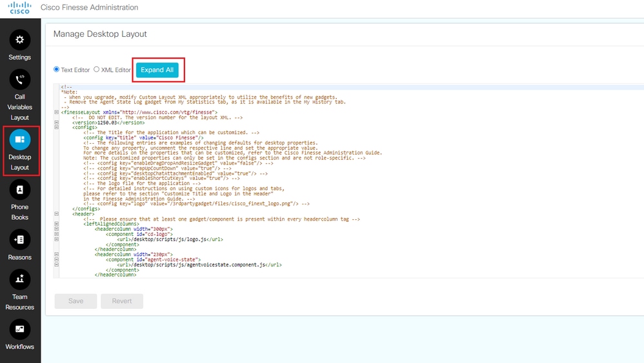Image resolution: width=644 pixels, height=363 pixels.
Task: Click the enableShortCutKeys config line
Action: [x=161, y=179]
